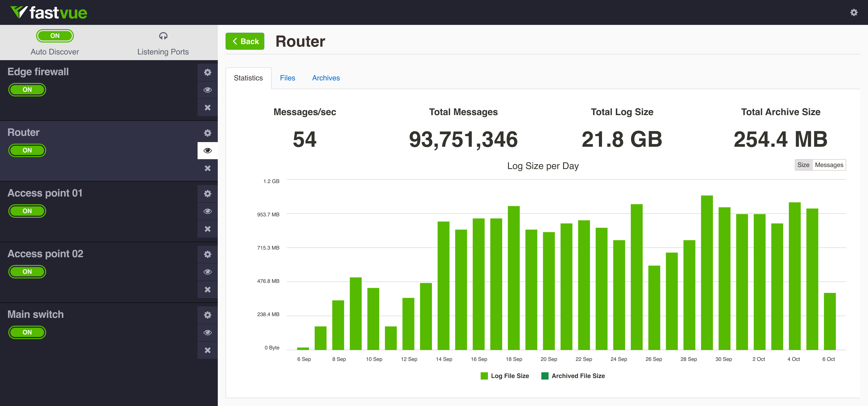This screenshot has width=868, height=406.
Task: Remove the Main switch source
Action: [208, 350]
